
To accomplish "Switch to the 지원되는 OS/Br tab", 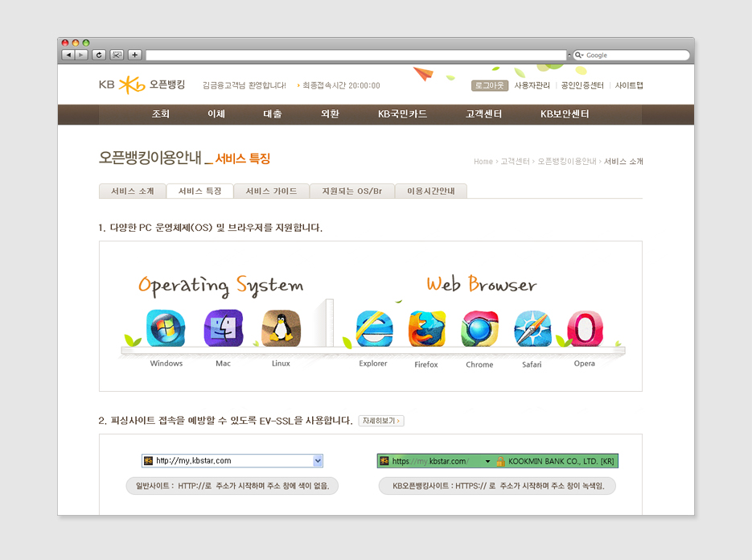I will 352,191.
